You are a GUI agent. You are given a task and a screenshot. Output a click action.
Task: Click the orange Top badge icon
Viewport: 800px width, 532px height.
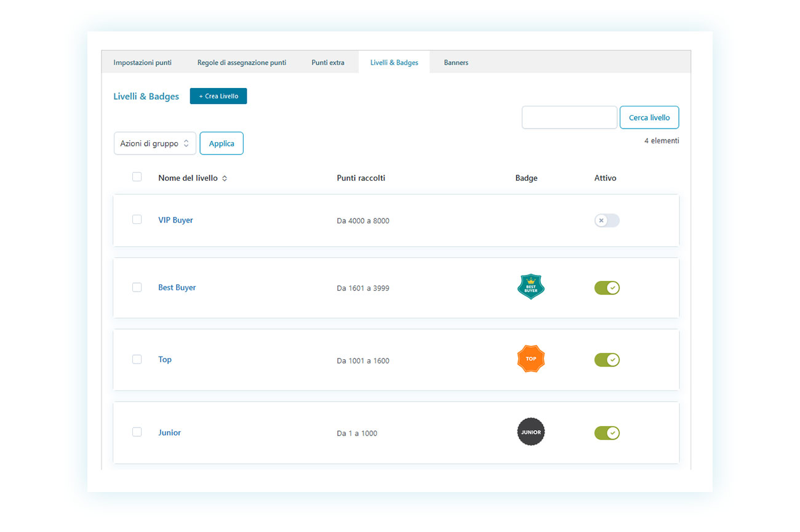(x=530, y=359)
